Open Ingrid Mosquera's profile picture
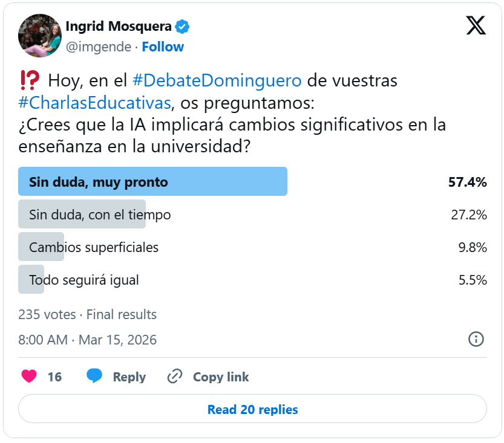Image resolution: width=504 pixels, height=443 pixels. pyautogui.click(x=40, y=36)
